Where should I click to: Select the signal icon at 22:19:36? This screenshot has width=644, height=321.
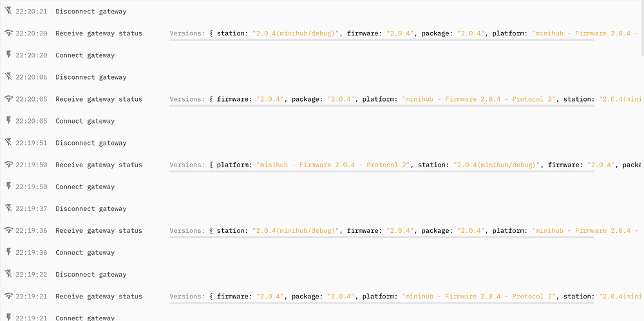[x=8, y=230]
